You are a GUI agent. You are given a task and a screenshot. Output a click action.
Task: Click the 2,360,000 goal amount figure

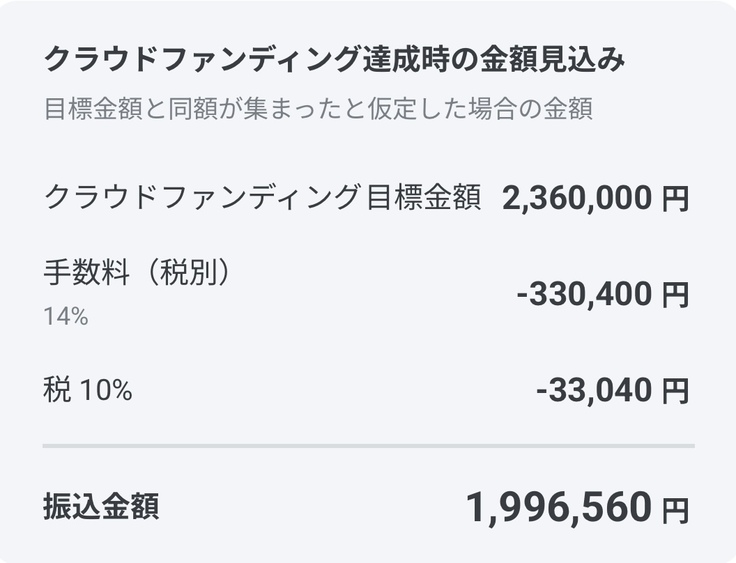(577, 198)
